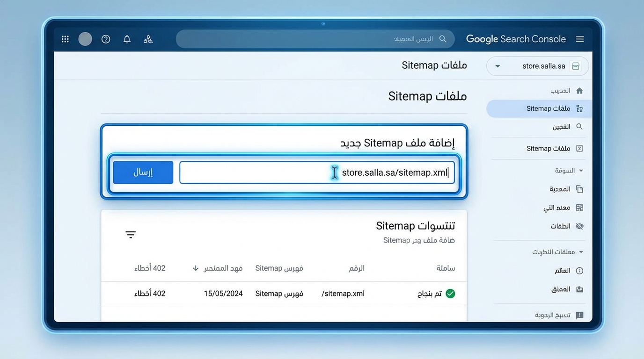
Task: Click the grey account avatar circle
Action: tap(85, 39)
